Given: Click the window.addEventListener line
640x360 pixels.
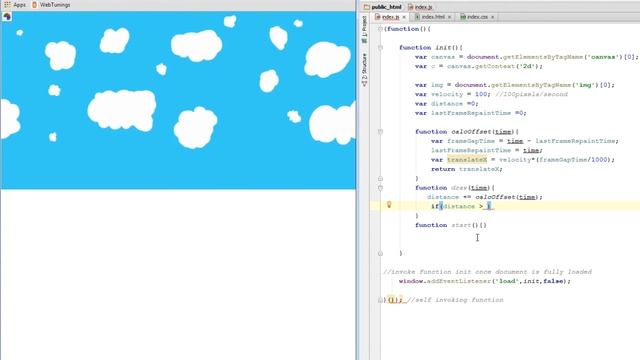Looking at the screenshot, I should click(x=484, y=281).
